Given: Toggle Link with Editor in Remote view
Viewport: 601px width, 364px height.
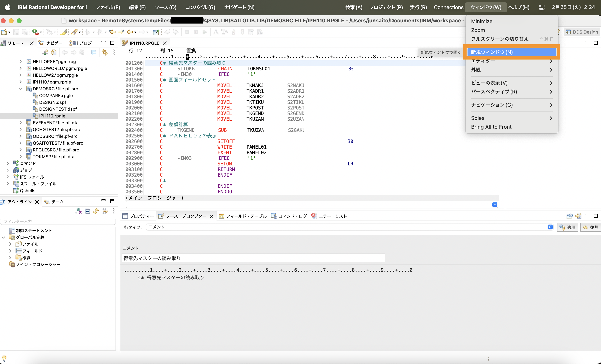Looking at the screenshot, I should (x=105, y=53).
